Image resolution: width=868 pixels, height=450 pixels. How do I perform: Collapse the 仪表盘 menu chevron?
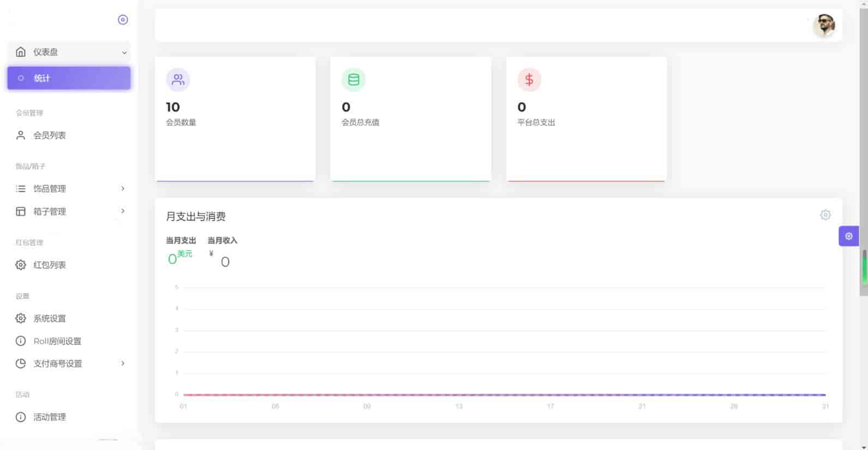click(x=124, y=52)
